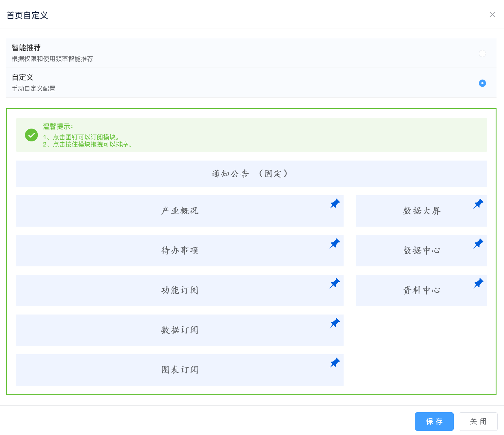Close the 首页自定义 dialog with X
Screen dimensions: 504x435
[492, 15]
